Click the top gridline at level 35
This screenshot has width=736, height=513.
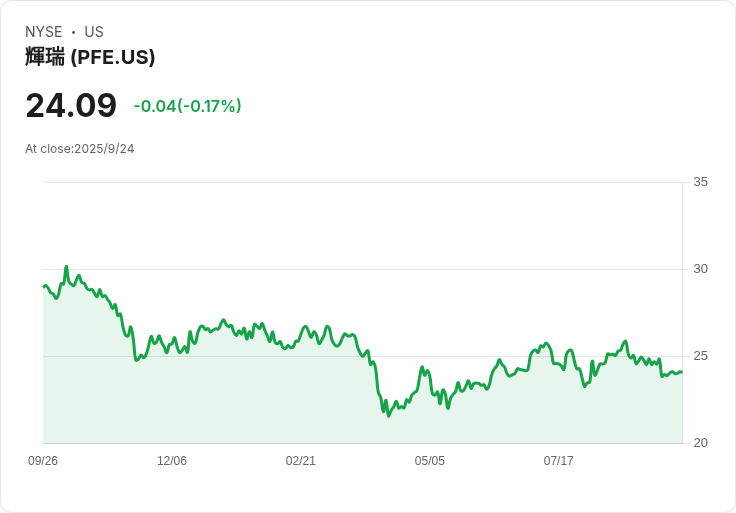coord(362,182)
